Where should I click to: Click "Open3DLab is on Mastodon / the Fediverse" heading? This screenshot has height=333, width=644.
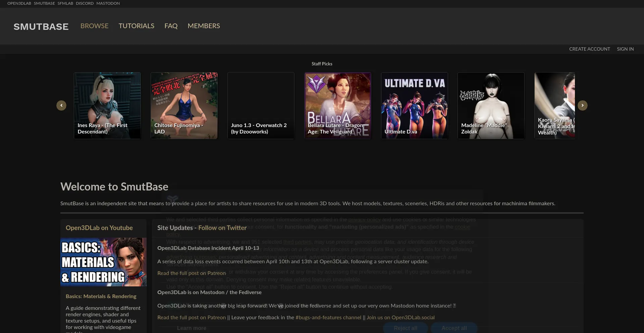pyautogui.click(x=209, y=292)
